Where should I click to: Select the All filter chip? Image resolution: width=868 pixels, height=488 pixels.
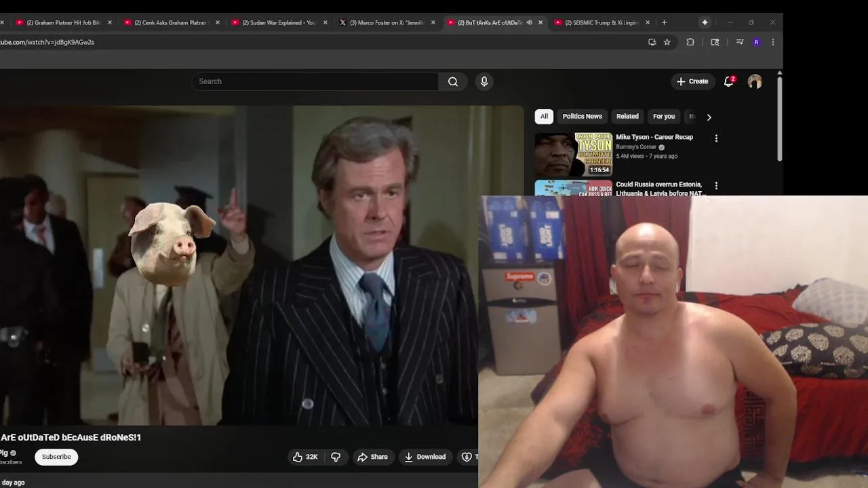(x=544, y=117)
